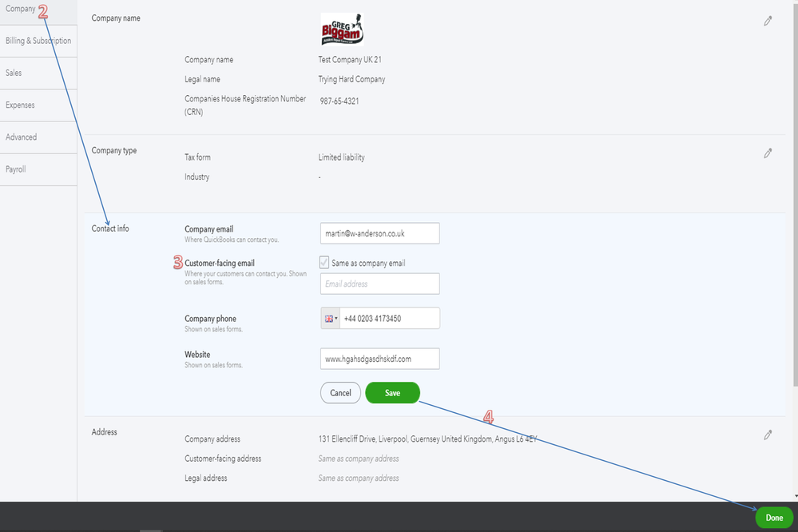Focus the Website input field
Image resolution: width=798 pixels, height=532 pixels.
[x=379, y=359]
